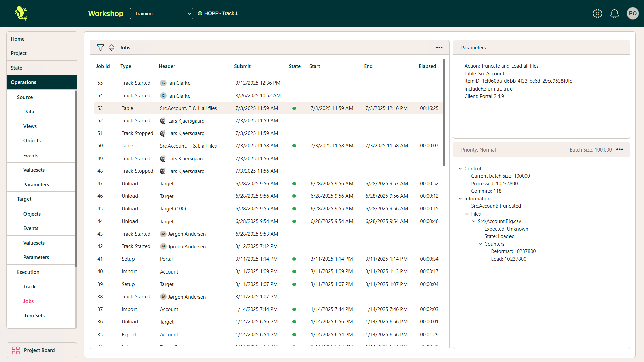
Task: Open the PO user avatar menu
Action: tap(632, 14)
